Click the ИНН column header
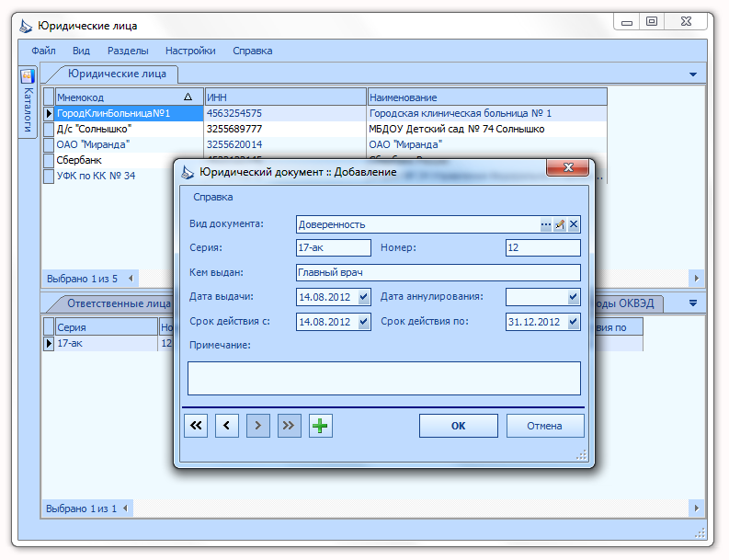 (x=286, y=97)
